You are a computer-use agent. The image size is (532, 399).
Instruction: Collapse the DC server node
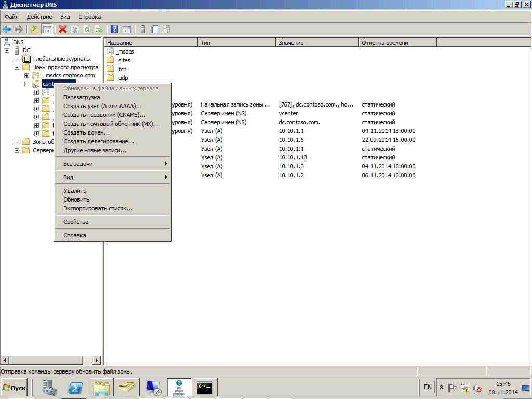tap(7, 50)
